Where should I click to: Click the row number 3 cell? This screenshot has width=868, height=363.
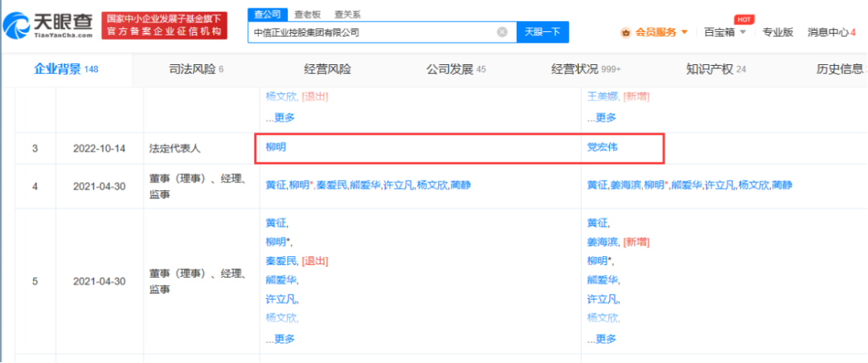coord(35,148)
